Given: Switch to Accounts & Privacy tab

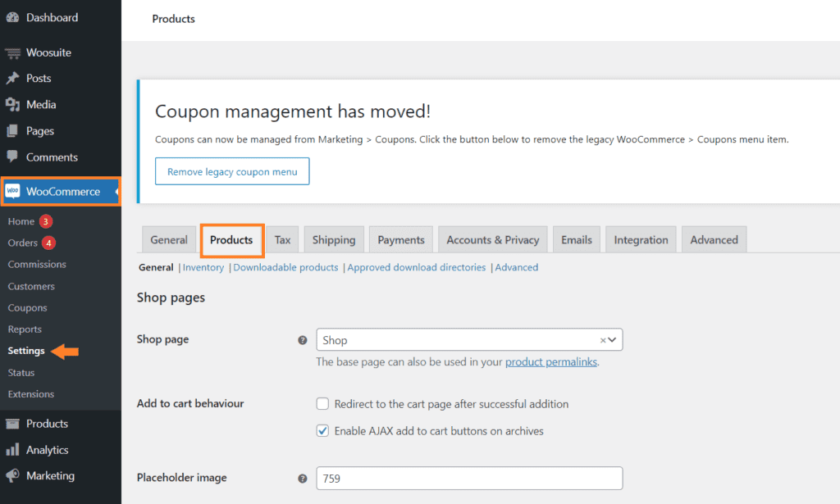Looking at the screenshot, I should pos(493,239).
